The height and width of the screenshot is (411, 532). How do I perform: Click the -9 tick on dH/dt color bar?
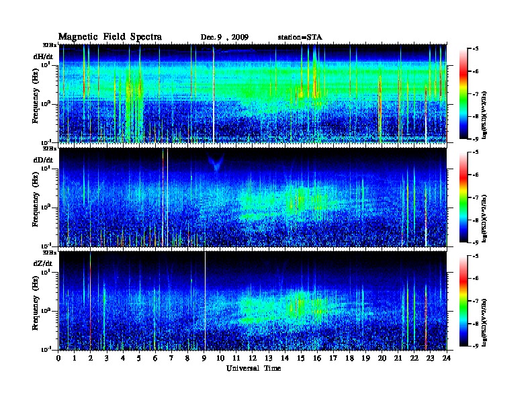[x=475, y=139]
